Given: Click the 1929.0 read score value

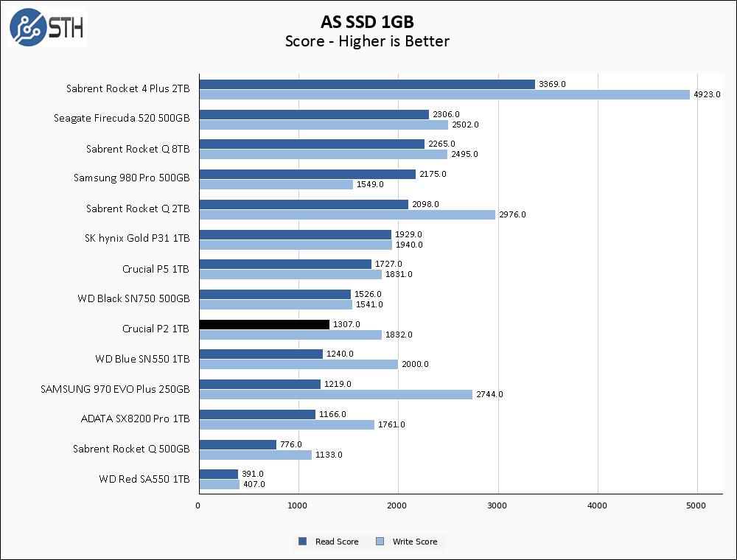Looking at the screenshot, I should click(x=408, y=234).
